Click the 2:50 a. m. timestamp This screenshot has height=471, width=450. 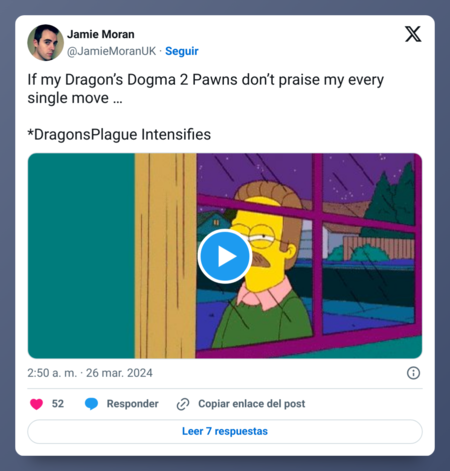tap(52, 373)
